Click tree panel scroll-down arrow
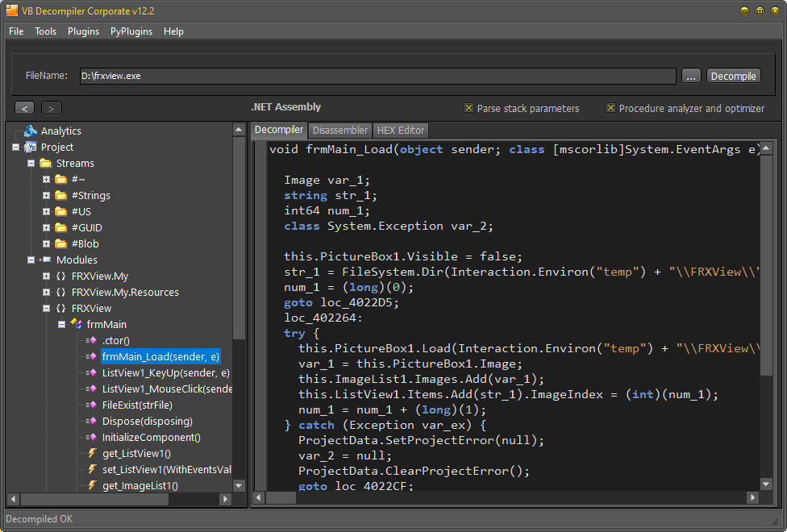Image resolution: width=787 pixels, height=532 pixels. tap(239, 485)
